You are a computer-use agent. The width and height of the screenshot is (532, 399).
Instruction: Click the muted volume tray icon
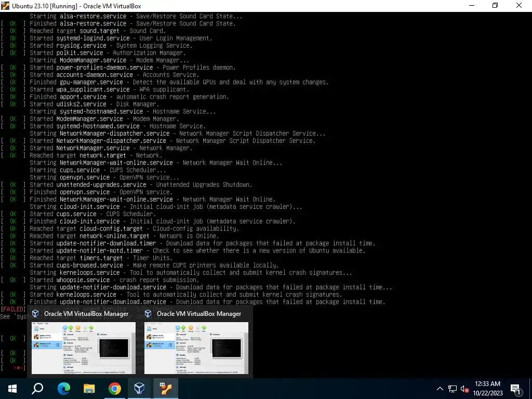point(464,389)
